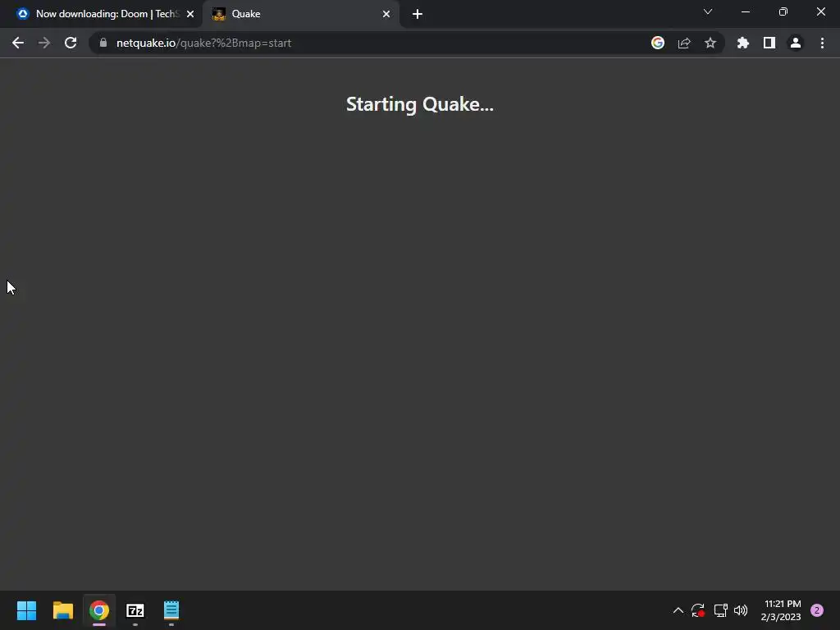Click the Google icon in the address bar
Viewport: 840px width, 630px height.
(658, 43)
